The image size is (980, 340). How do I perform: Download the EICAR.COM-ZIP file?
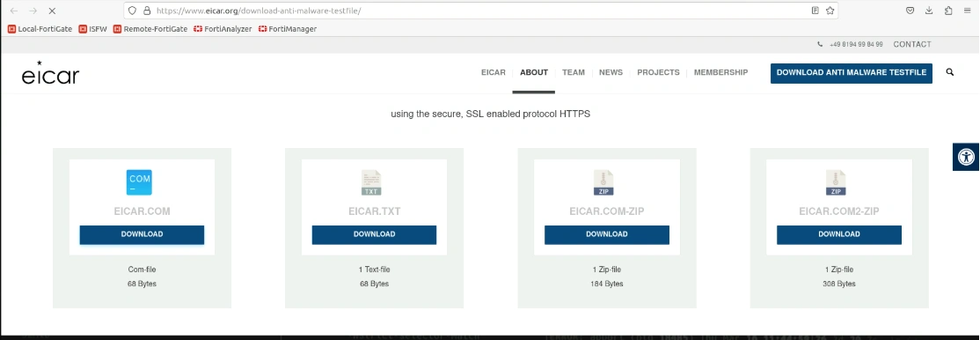pos(607,235)
